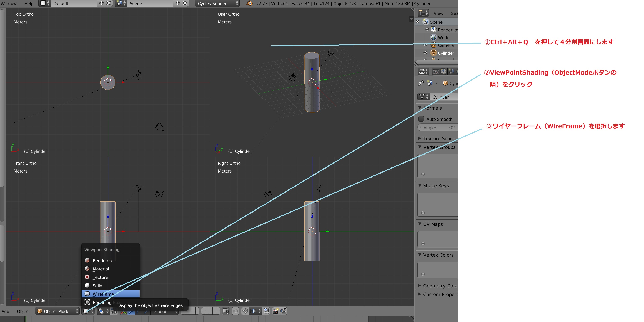Enable the translate manipulator arrow
The height and width of the screenshot is (322, 644).
click(x=131, y=311)
